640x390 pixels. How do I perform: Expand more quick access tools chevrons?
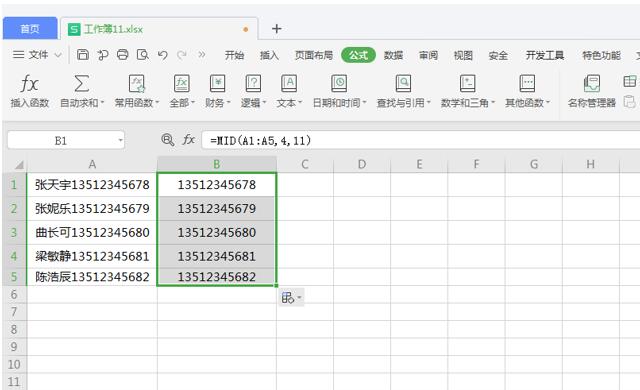tap(202, 54)
